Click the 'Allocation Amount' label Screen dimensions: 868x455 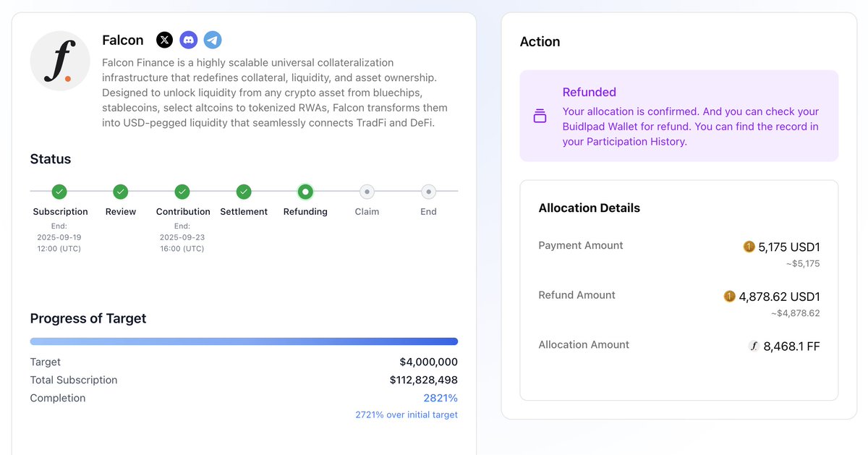click(584, 344)
